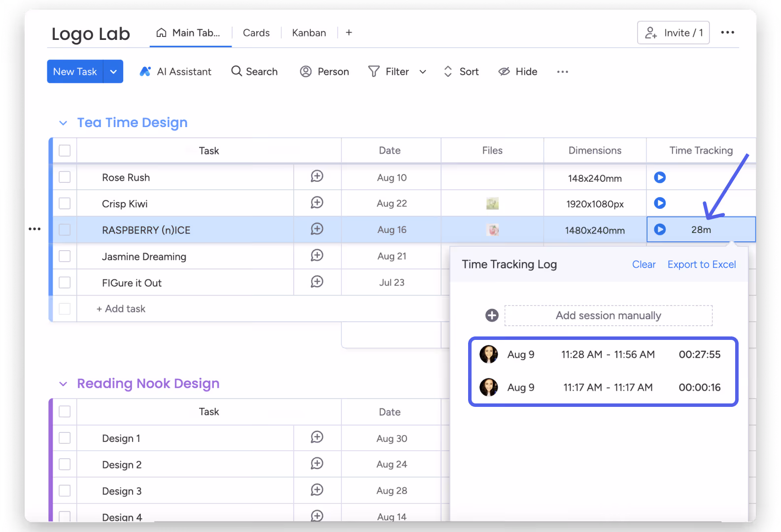The image size is (781, 532).
Task: Edit the Aug 16 date cell
Action: pos(392,230)
